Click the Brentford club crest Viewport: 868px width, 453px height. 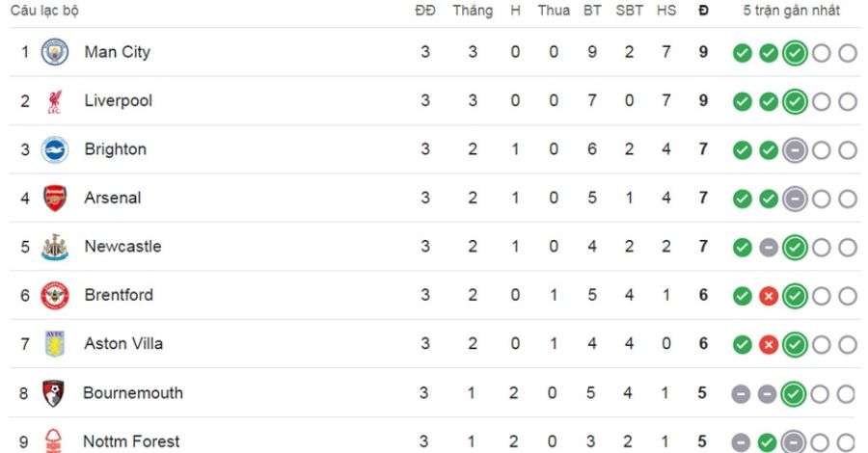pos(55,295)
